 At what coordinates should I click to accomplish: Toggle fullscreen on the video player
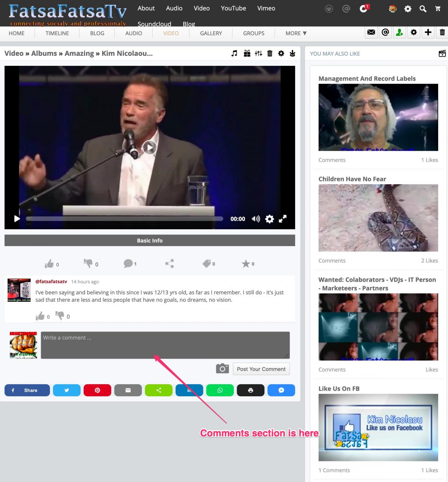coord(283,219)
